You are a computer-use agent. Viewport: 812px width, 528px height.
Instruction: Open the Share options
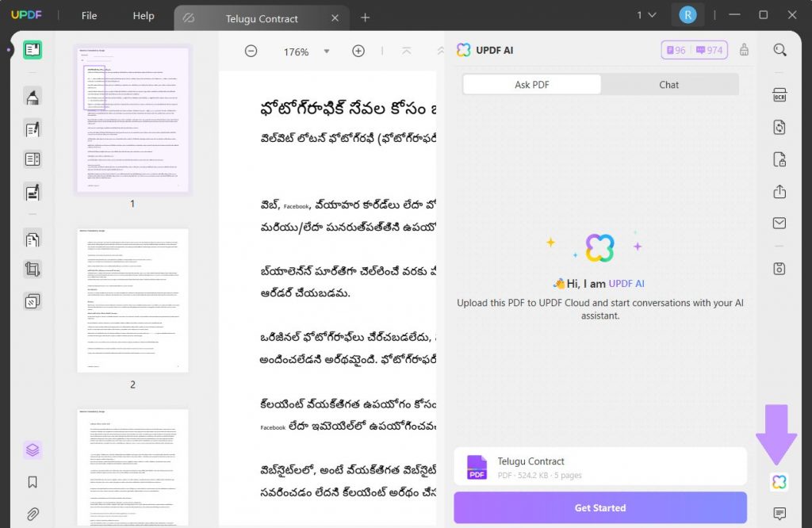[779, 192]
